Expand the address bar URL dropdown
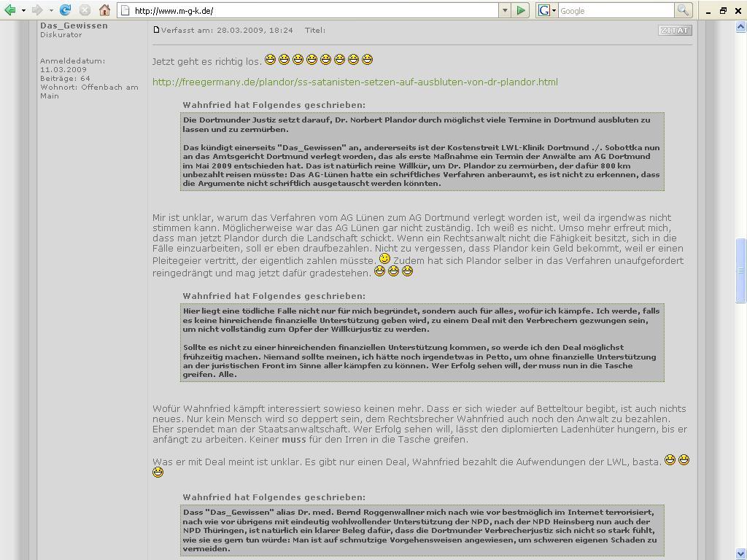Viewport: 747px width, 560px height. pos(504,10)
